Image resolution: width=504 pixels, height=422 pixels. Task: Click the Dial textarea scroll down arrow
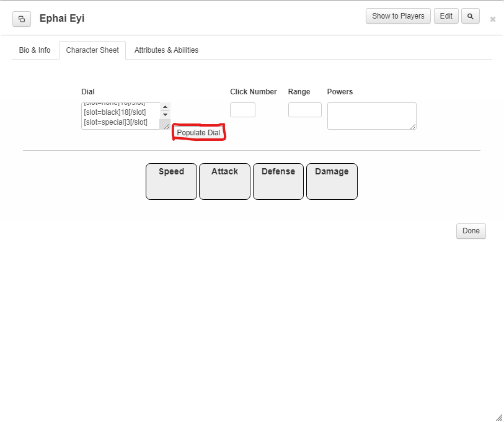point(166,115)
